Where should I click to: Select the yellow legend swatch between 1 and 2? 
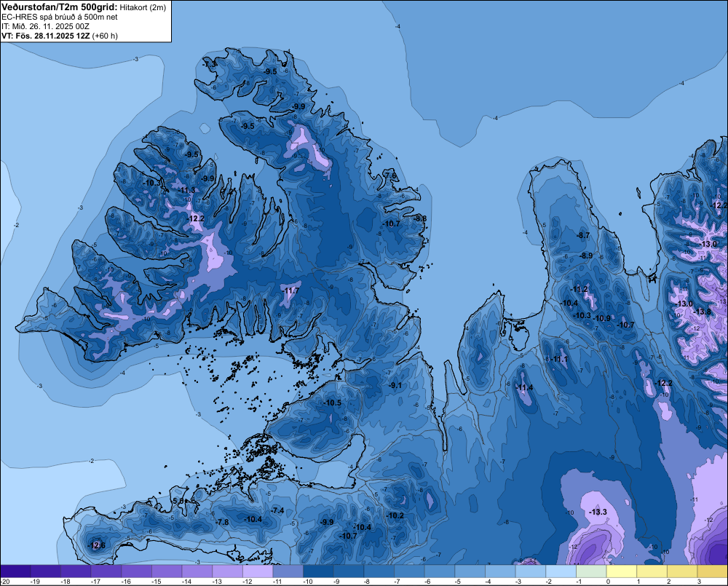tap(652, 571)
